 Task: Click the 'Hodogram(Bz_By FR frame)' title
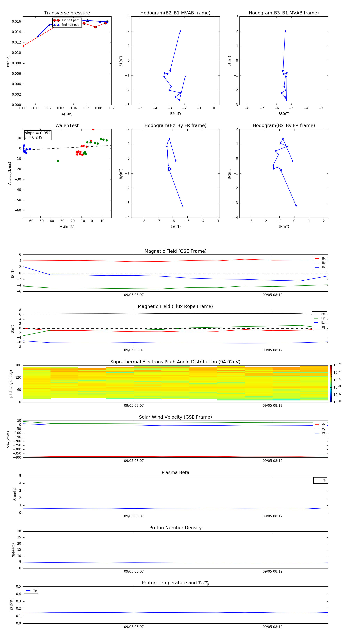(175, 125)
